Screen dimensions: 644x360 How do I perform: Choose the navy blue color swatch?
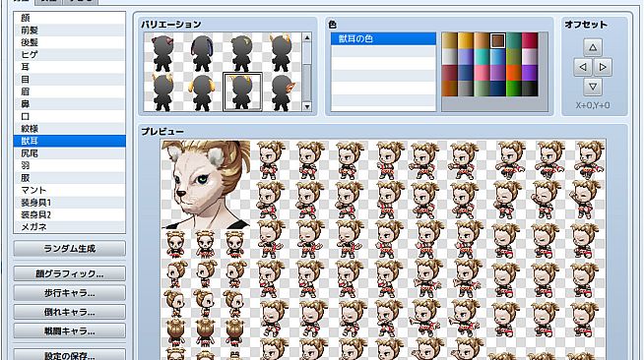498,89
